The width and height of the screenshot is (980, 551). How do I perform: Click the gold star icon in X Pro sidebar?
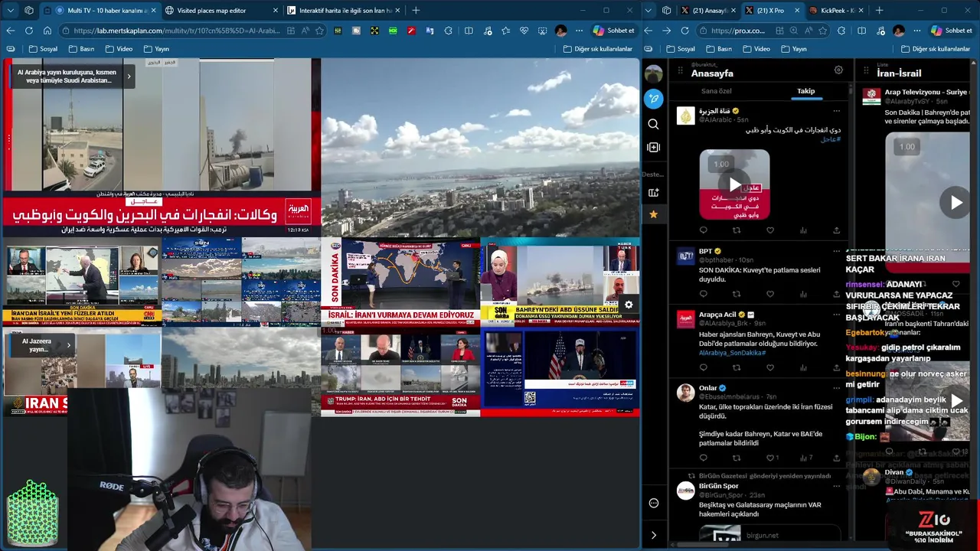pos(653,214)
